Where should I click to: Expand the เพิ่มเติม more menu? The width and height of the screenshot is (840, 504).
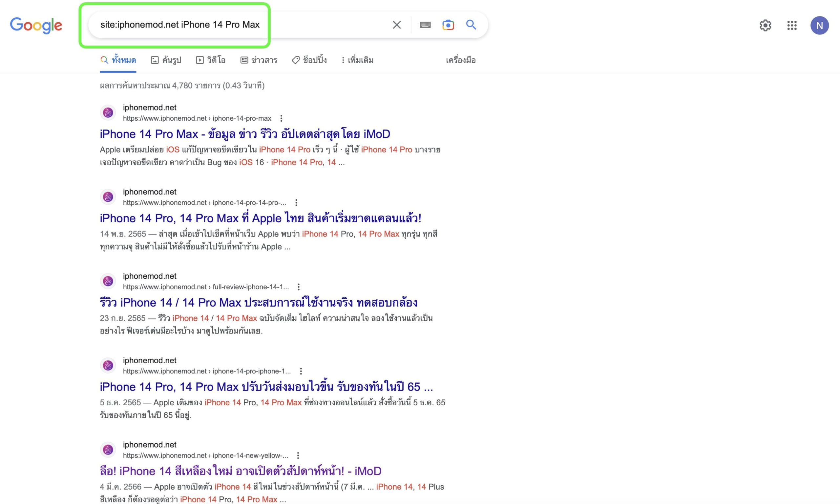357,60
